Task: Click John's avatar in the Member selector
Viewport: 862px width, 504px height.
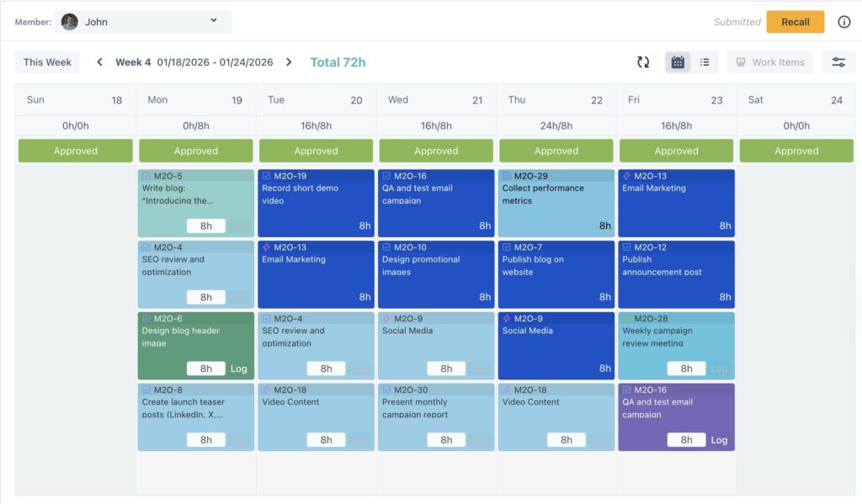Action: (x=69, y=21)
